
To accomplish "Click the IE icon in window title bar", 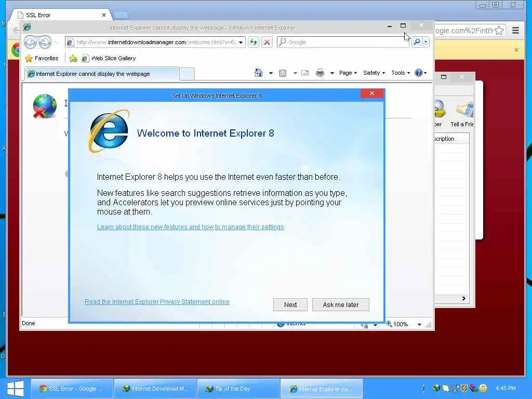I will 27,27.
